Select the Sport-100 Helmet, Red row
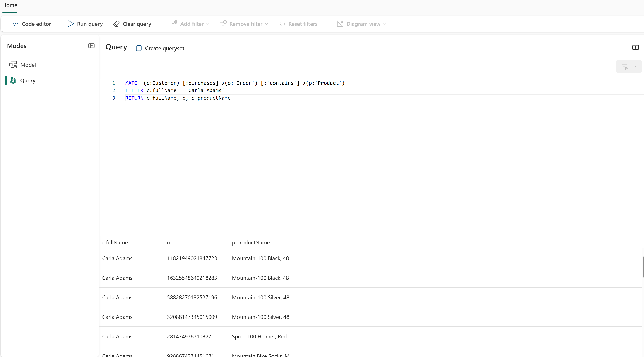This screenshot has height=357, width=644. point(259,336)
